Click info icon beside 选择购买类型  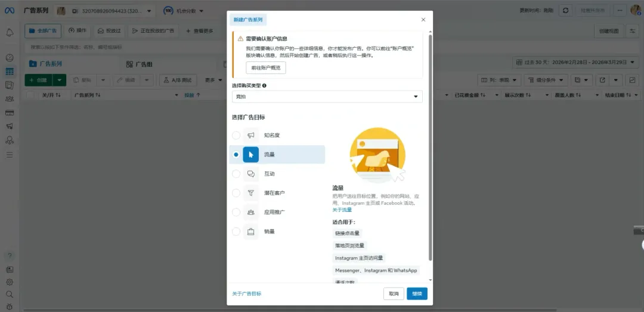coord(264,86)
